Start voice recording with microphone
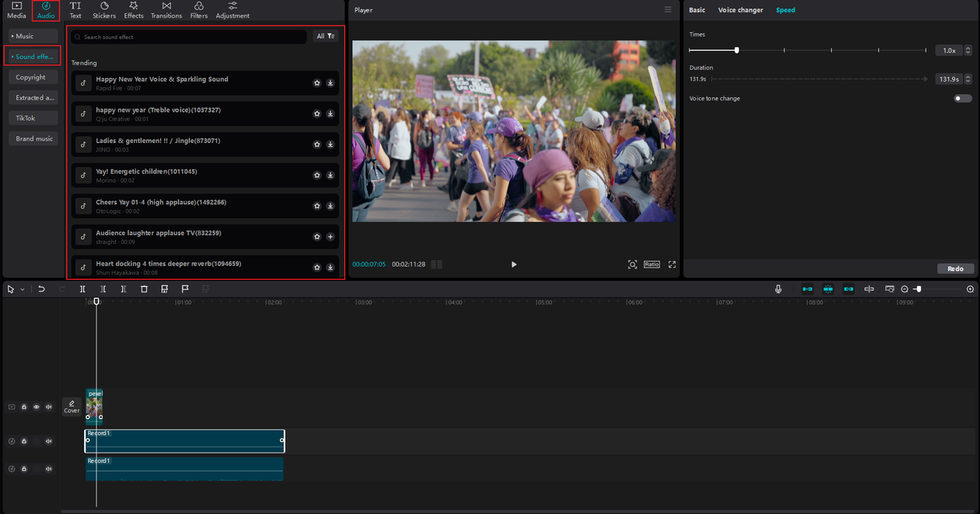This screenshot has width=980, height=514. (x=779, y=289)
